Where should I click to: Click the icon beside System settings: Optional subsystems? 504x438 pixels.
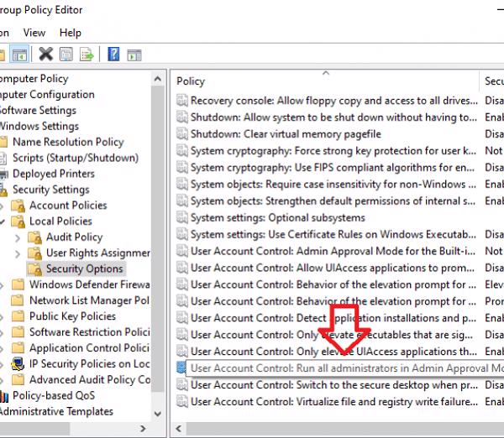pos(182,217)
